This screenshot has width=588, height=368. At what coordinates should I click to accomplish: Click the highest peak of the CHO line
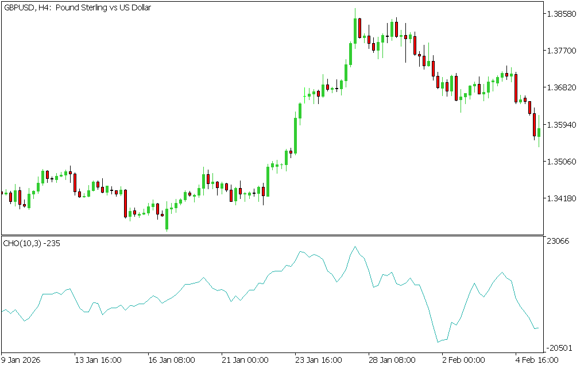pos(355,247)
